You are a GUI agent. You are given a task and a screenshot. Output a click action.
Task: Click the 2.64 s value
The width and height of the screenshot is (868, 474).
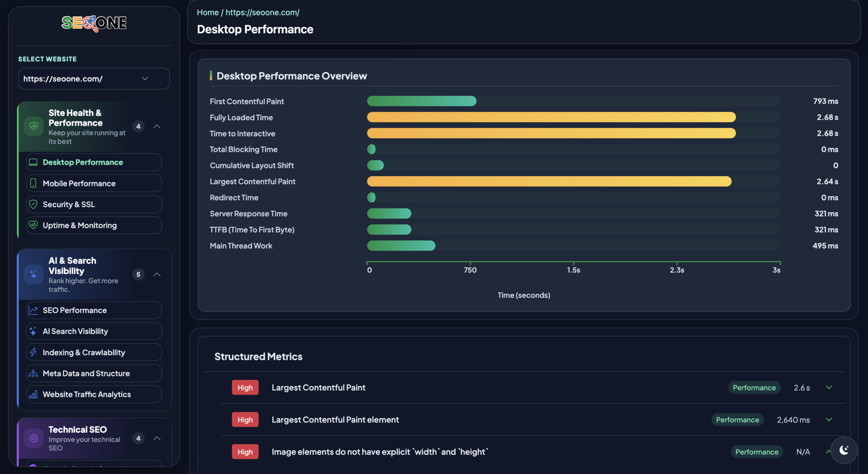[x=827, y=181]
